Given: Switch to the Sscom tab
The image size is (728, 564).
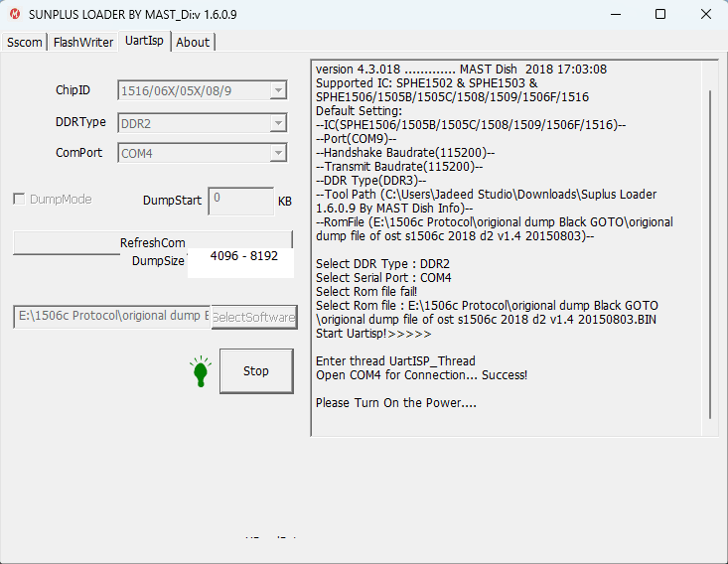Looking at the screenshot, I should (x=24, y=43).
